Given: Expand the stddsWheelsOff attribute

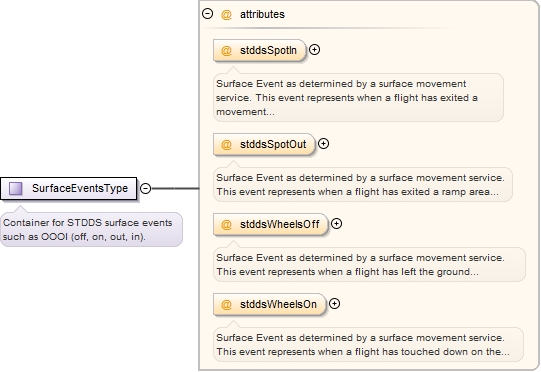Looking at the screenshot, I should click(336, 224).
